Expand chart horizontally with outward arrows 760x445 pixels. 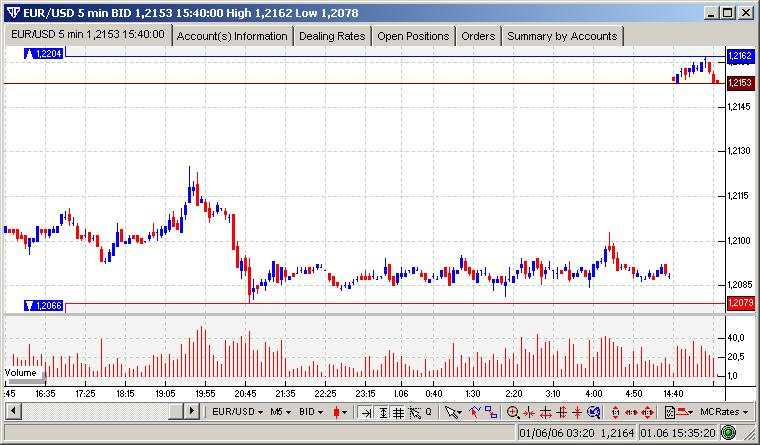(546, 413)
